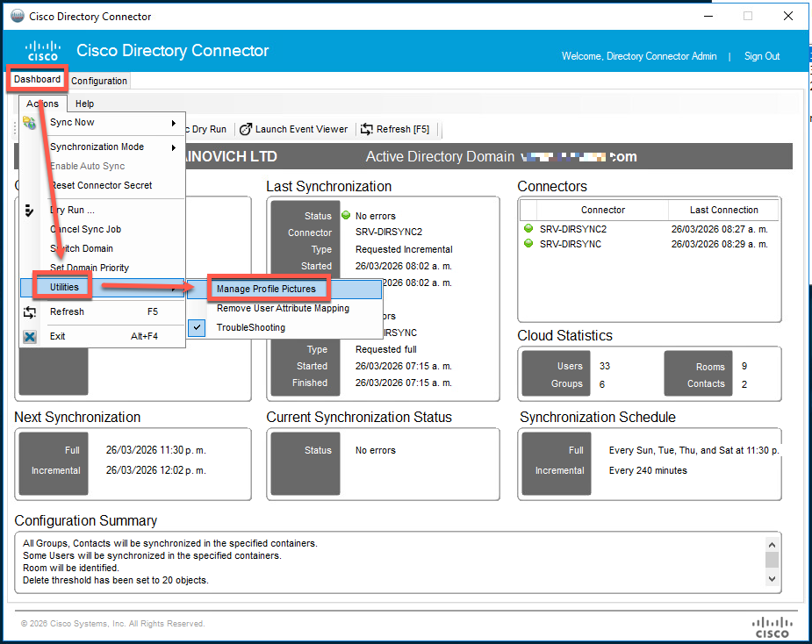Click the Configuration Summary scrollbar thumb
The width and height of the screenshot is (812, 644).
click(x=772, y=560)
